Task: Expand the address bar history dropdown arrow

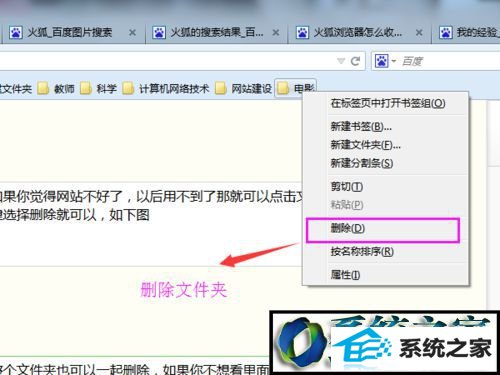Action: (341, 61)
